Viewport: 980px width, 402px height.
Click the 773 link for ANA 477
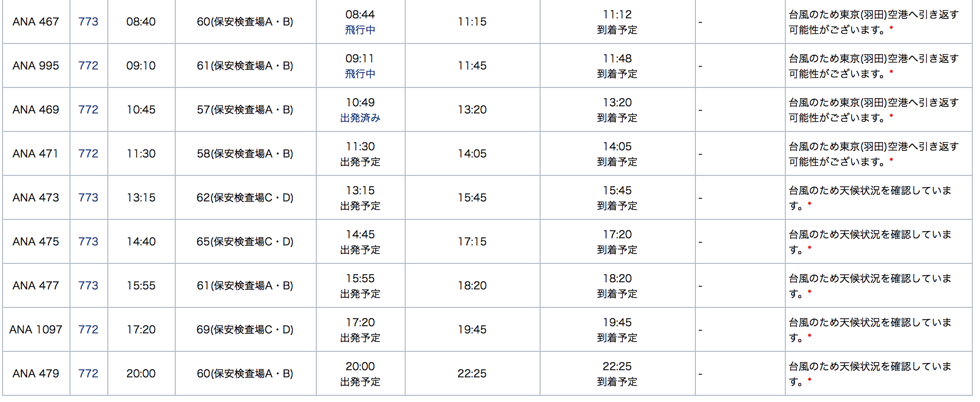pyautogui.click(x=88, y=285)
